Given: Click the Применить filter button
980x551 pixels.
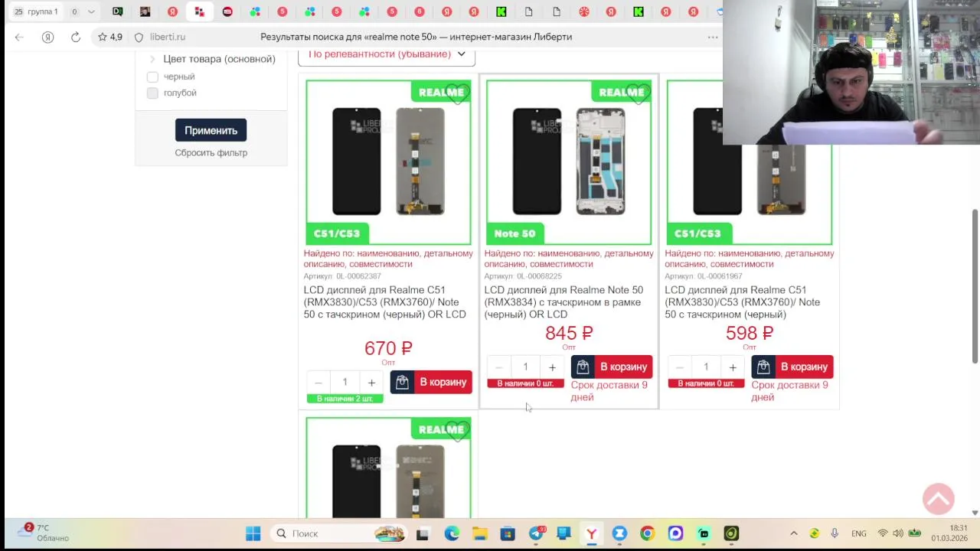Looking at the screenshot, I should [x=211, y=130].
